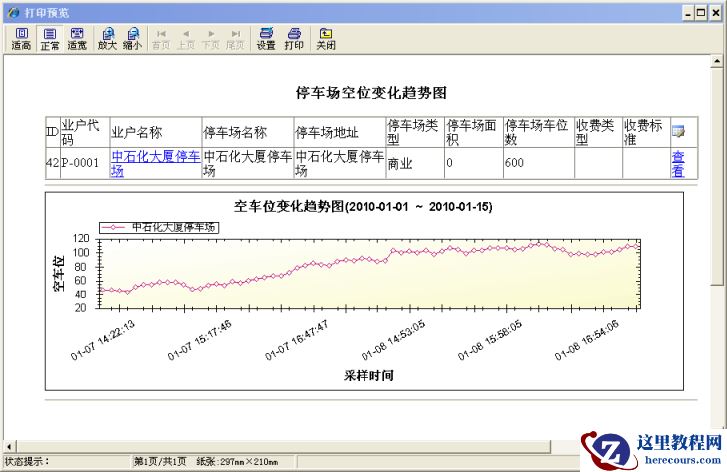Click the 适宽 fit-width toolbar icon
Viewport: 727px width, 472px height.
click(x=77, y=38)
